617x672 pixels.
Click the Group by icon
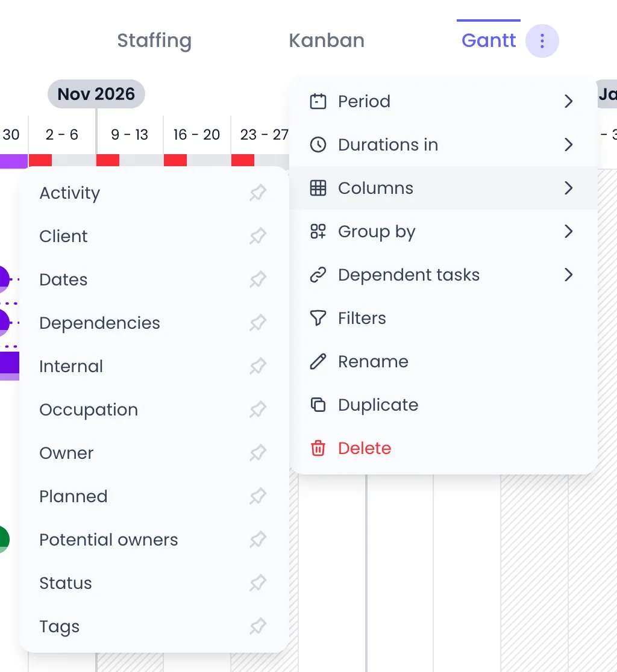pos(318,231)
